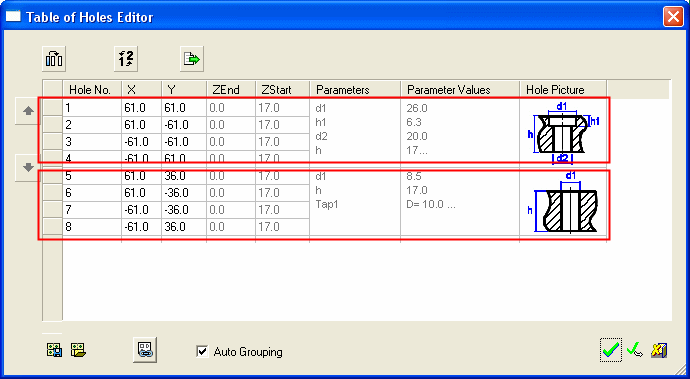Click the renumber holes 1-2 icon

pos(126,59)
